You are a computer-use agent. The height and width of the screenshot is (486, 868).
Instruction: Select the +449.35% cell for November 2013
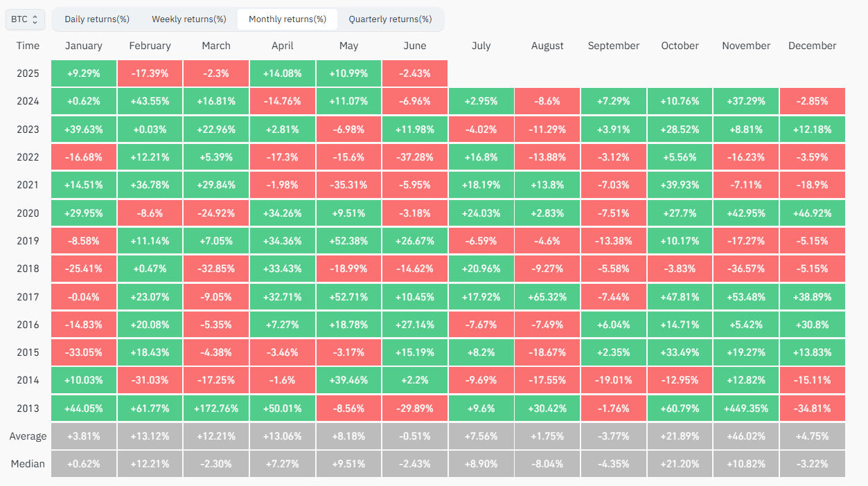pyautogui.click(x=745, y=408)
